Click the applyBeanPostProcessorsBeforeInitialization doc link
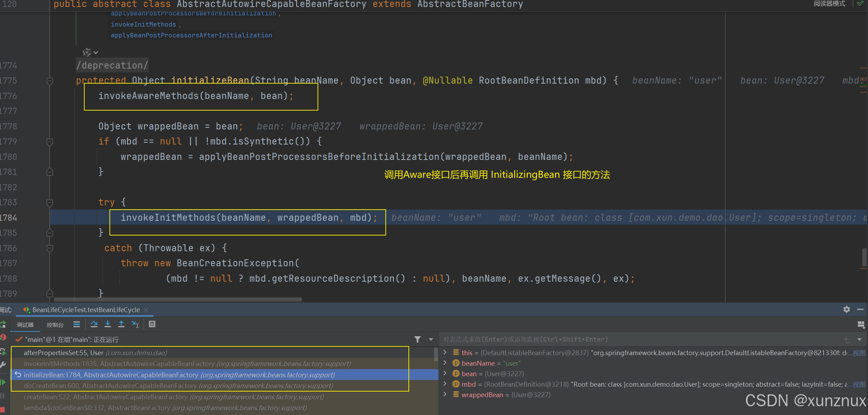Viewport: 868px width, 415px height. 193,13
